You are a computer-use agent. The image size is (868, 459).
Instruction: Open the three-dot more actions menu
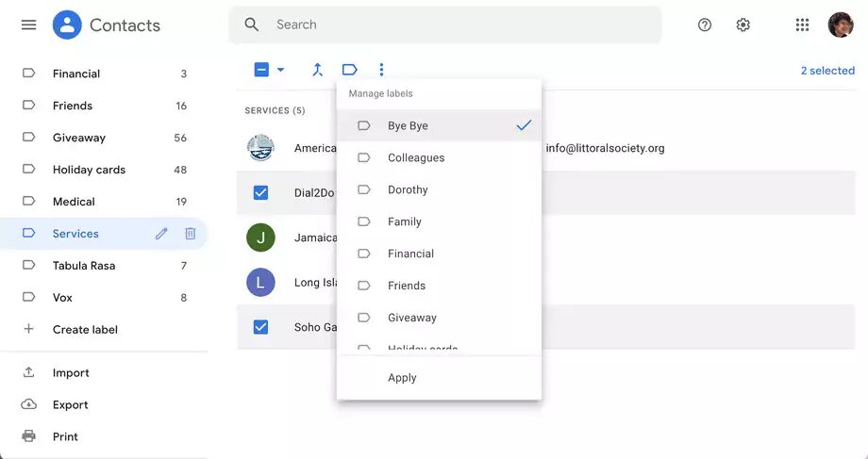click(381, 70)
